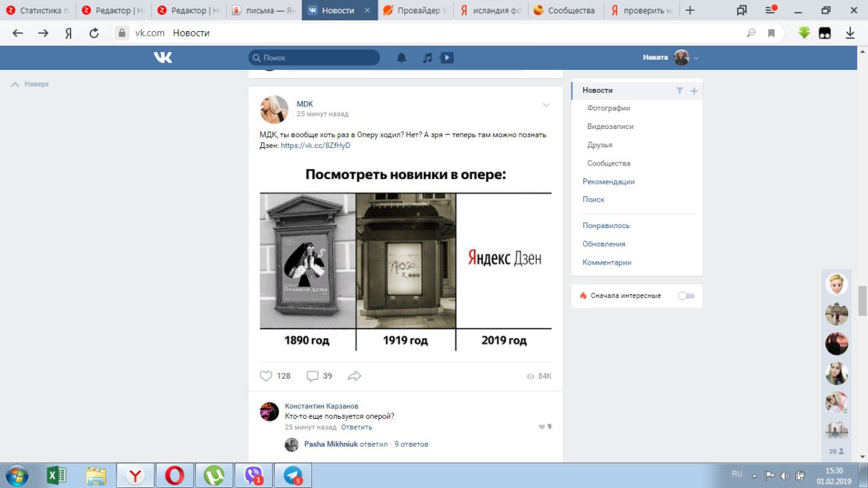Switch to the письма Яндекс tab
This screenshot has height=488, width=868.
point(264,10)
